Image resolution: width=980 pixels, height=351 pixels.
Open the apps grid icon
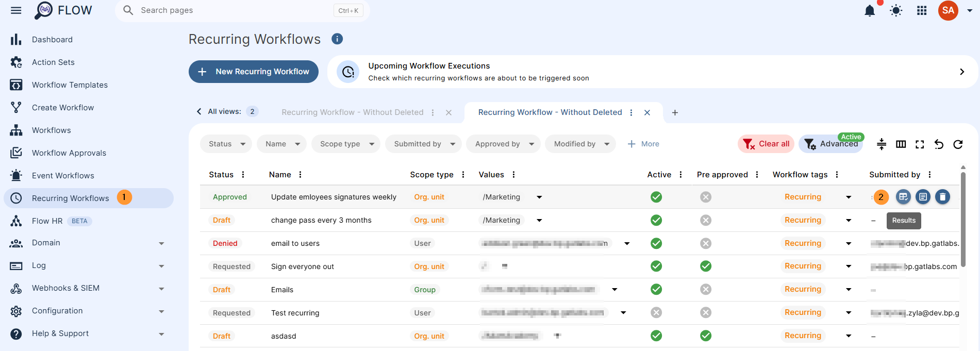(922, 10)
